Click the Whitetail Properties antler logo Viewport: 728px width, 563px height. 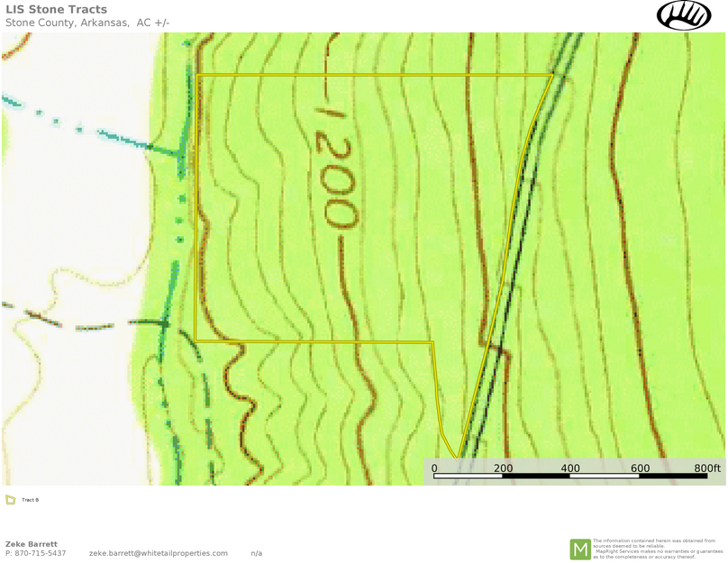pyautogui.click(x=682, y=16)
